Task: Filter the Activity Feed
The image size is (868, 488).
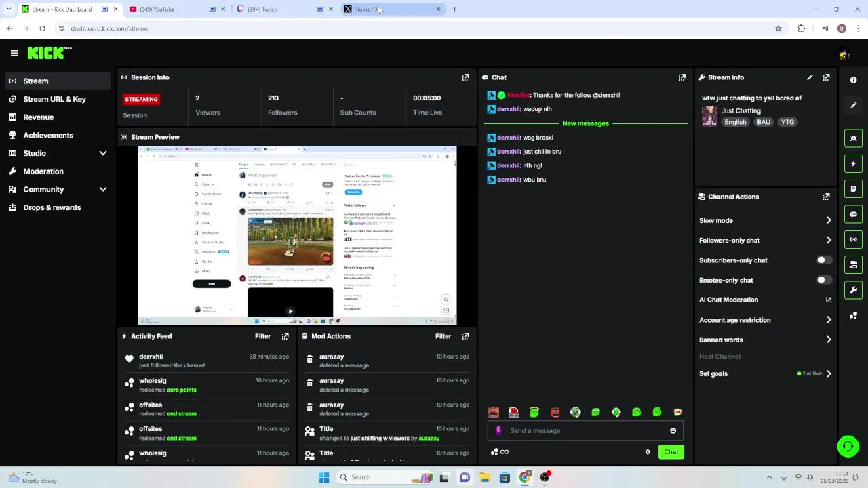Action: tap(262, 336)
